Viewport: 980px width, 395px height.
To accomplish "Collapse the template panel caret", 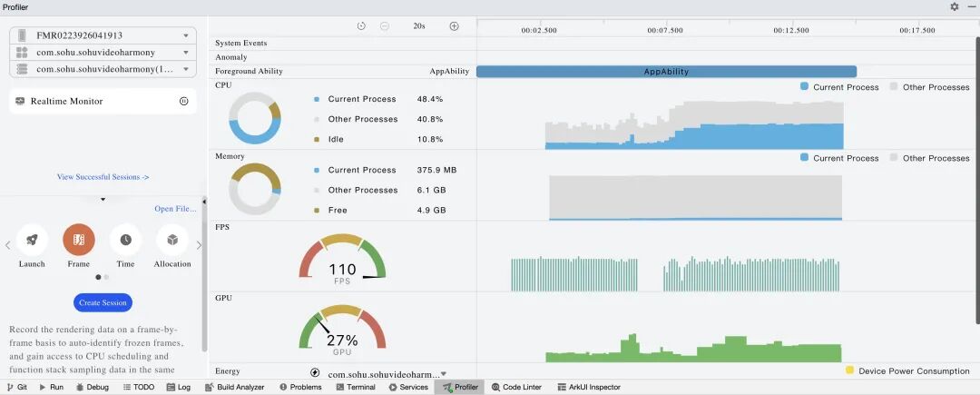I will click(x=103, y=200).
